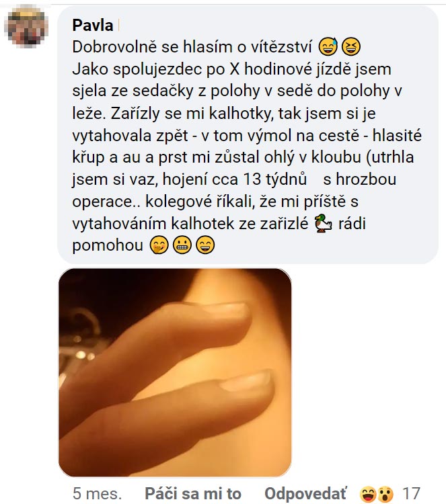Open the list of 17 reactions
446x504 pixels.
click(411, 493)
